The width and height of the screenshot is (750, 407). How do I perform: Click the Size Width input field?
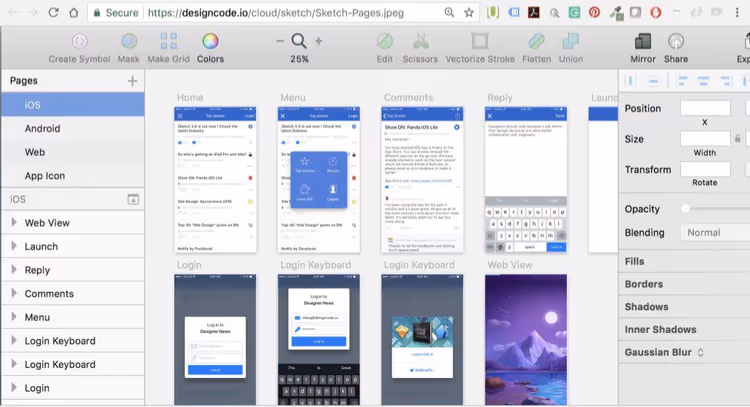(x=706, y=139)
